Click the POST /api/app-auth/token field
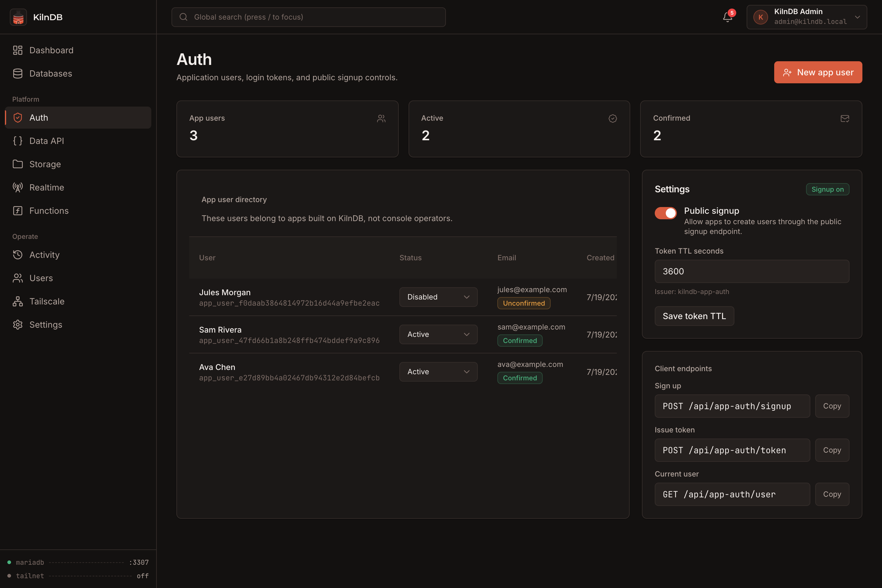882x588 pixels. click(x=732, y=450)
